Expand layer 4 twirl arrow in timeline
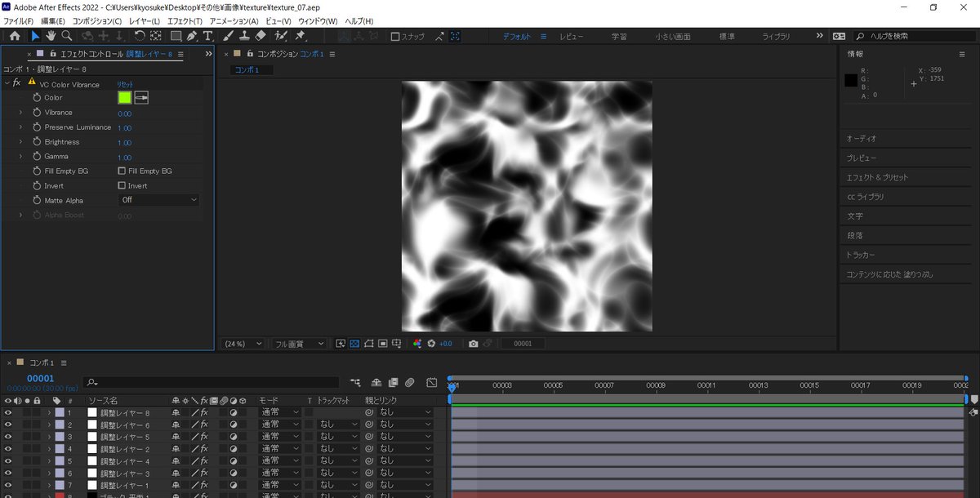980x498 pixels. pos(49,449)
